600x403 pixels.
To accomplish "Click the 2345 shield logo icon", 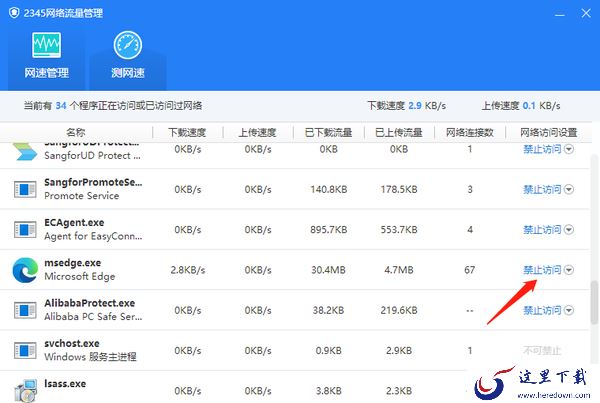I will pos(14,13).
